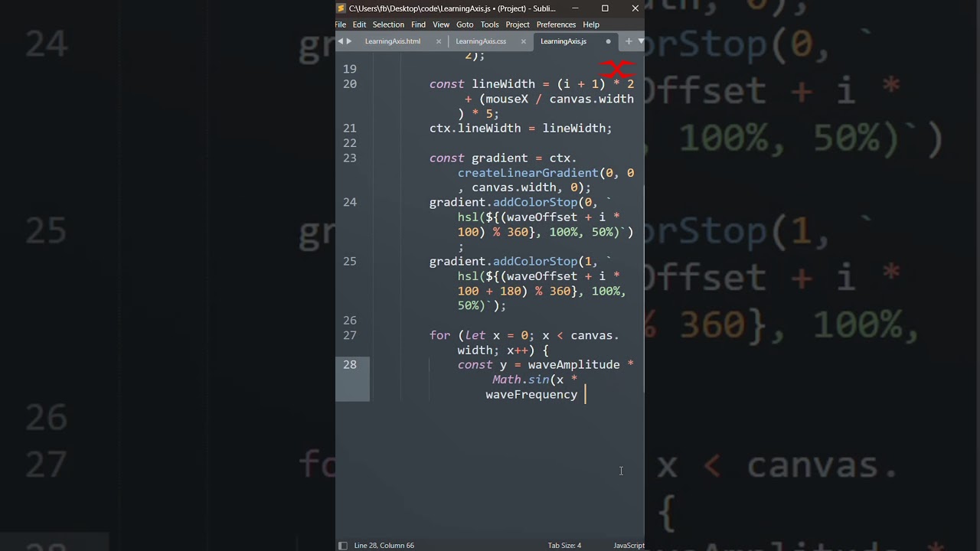This screenshot has width=980, height=551.
Task: Open the Goto menu
Action: pyautogui.click(x=465, y=24)
